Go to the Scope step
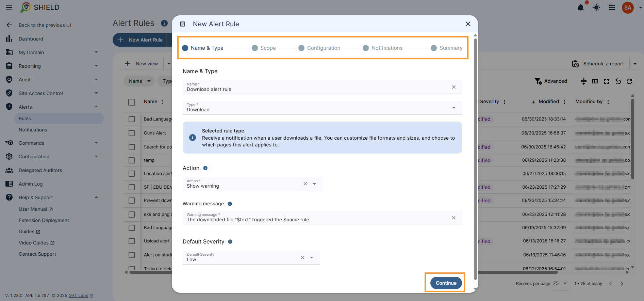Screen dimensions: 644x301 pyautogui.click(x=264, y=48)
